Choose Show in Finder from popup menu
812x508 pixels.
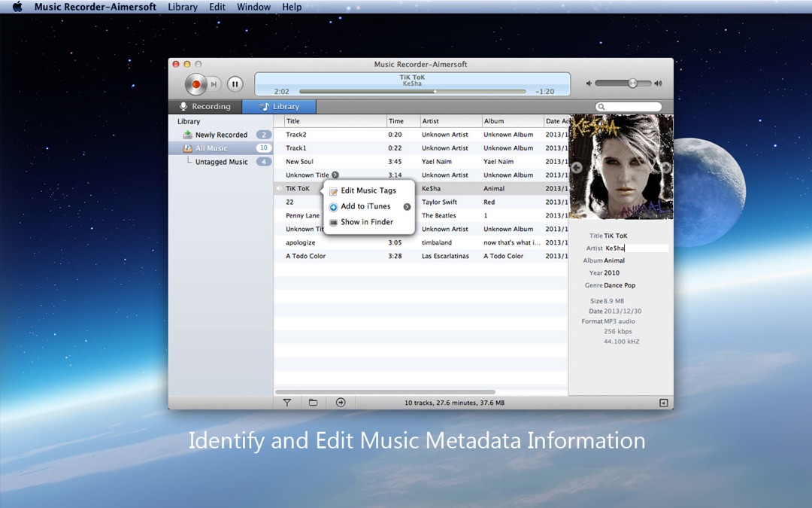click(366, 223)
